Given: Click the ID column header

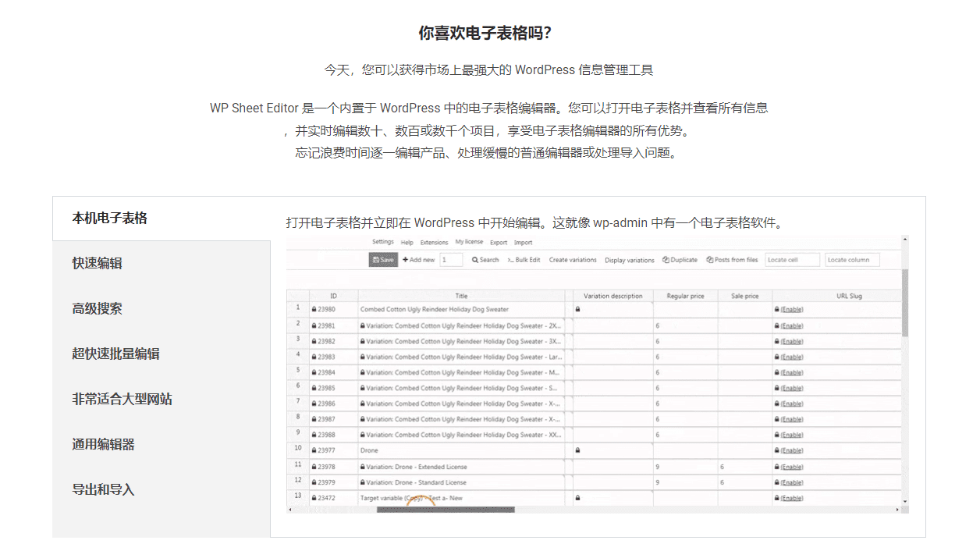Looking at the screenshot, I should point(333,296).
